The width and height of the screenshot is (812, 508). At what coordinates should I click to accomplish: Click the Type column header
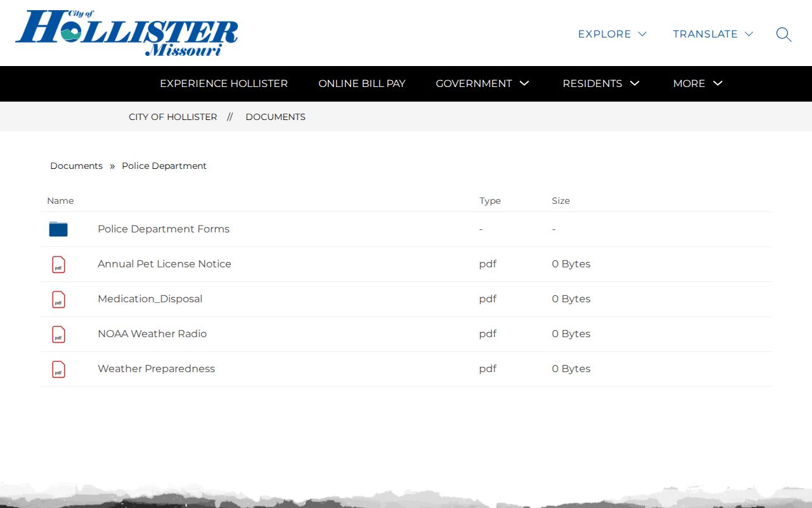click(x=490, y=201)
